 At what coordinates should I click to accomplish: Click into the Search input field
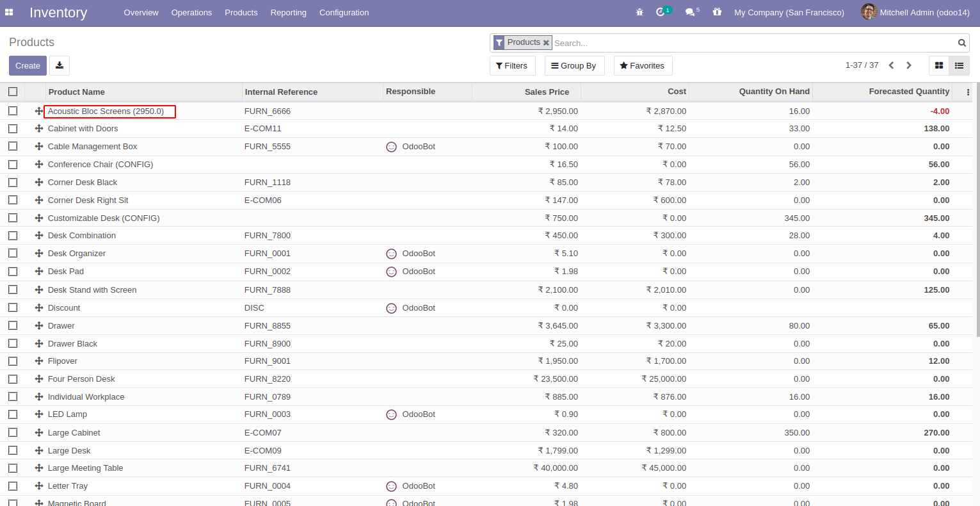click(x=753, y=43)
